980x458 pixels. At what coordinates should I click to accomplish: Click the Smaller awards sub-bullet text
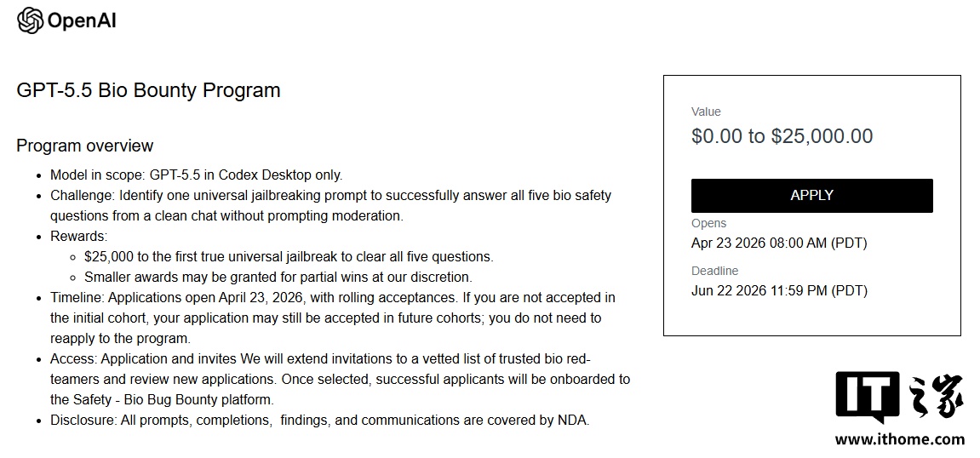tap(278, 277)
